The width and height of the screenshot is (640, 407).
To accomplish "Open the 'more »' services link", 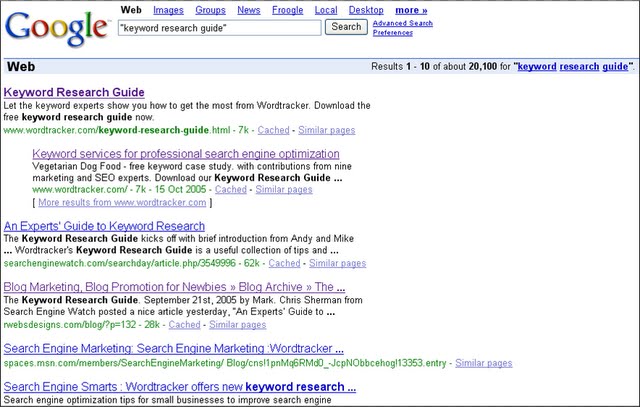I will pyautogui.click(x=411, y=10).
